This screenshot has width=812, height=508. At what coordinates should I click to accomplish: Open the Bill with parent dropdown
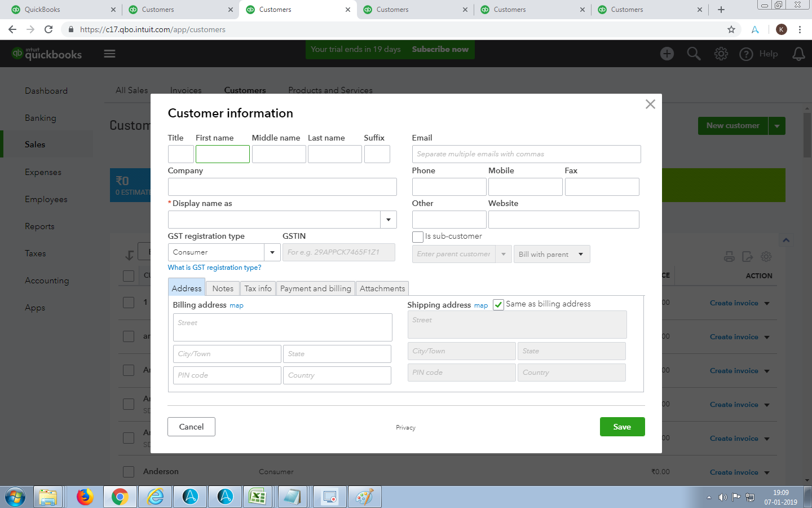pyautogui.click(x=551, y=254)
